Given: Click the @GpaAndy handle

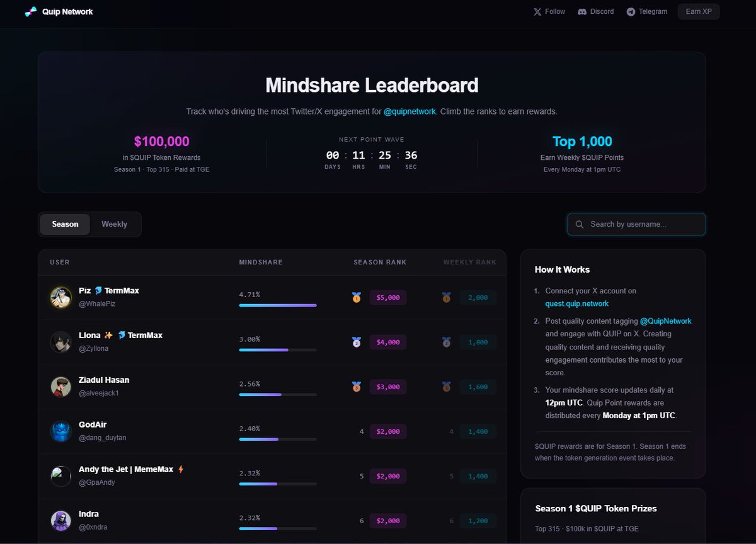Looking at the screenshot, I should [x=96, y=483].
